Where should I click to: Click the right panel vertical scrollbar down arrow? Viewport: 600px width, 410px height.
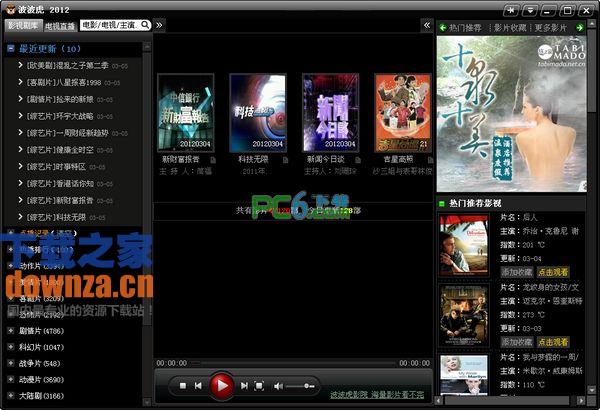[591, 390]
